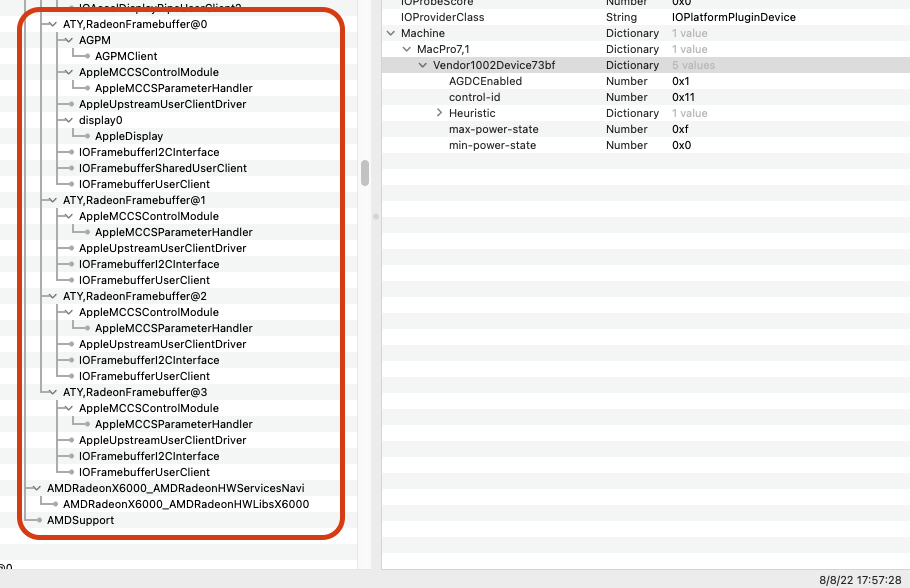Collapse AppleMCCSControlModule under RadeonFramebuffer@0
910x588 pixels.
[x=69, y=73]
